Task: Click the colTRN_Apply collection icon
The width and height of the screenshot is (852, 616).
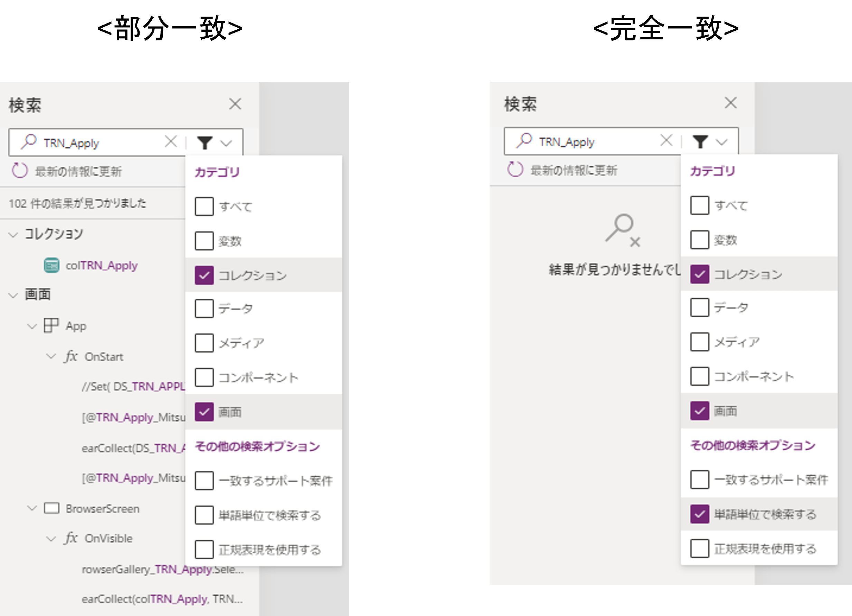Action: (51, 266)
